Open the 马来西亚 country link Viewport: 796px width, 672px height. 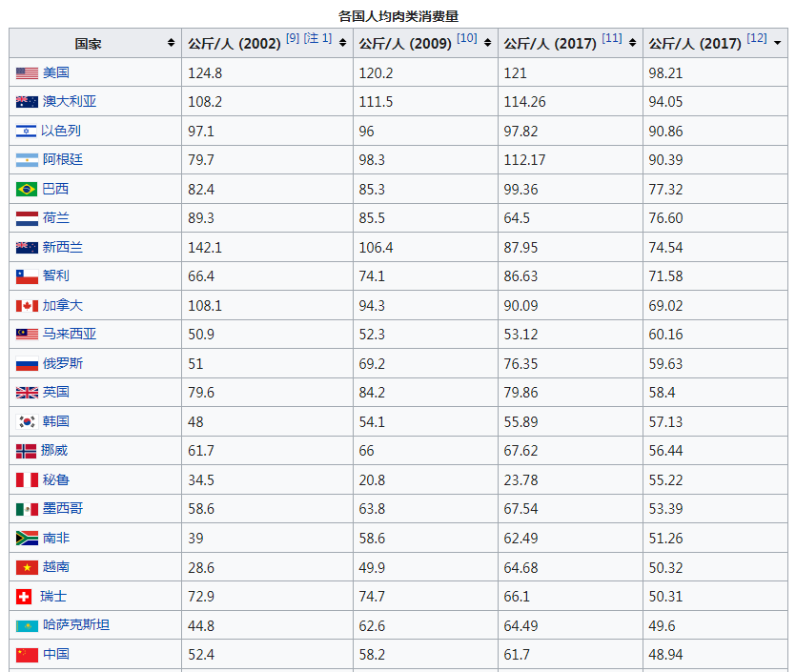pos(70,334)
